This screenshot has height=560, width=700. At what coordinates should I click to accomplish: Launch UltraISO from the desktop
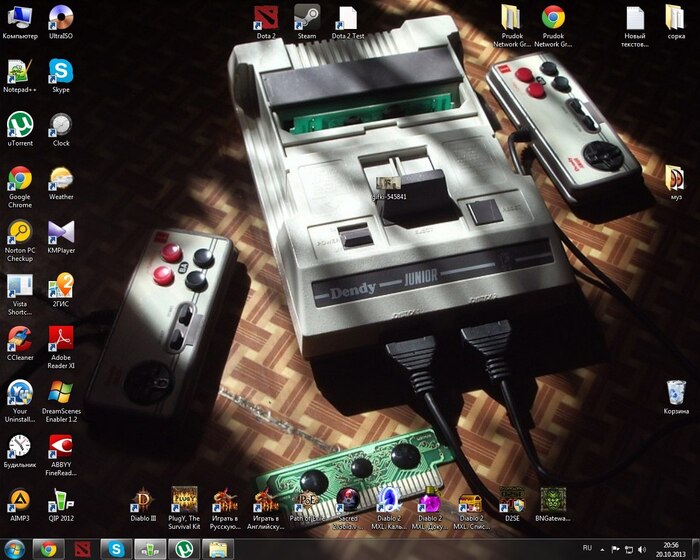pos(61,18)
